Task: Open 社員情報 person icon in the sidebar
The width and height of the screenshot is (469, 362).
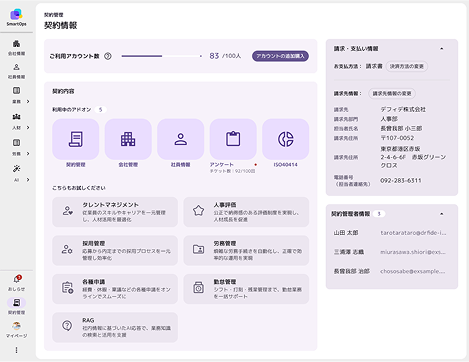Action: tap(16, 67)
